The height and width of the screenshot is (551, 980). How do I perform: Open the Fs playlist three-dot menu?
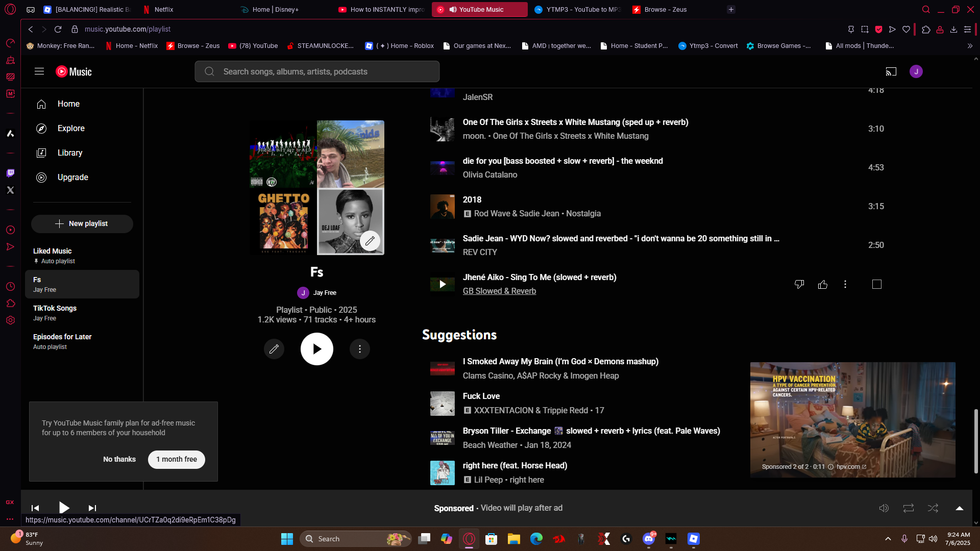[x=360, y=349]
